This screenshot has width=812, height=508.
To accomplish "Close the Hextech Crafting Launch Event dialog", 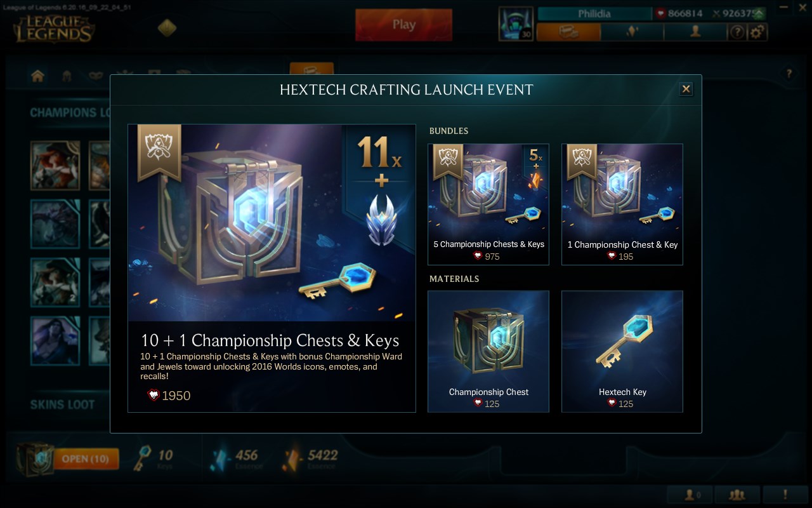I will [x=686, y=90].
